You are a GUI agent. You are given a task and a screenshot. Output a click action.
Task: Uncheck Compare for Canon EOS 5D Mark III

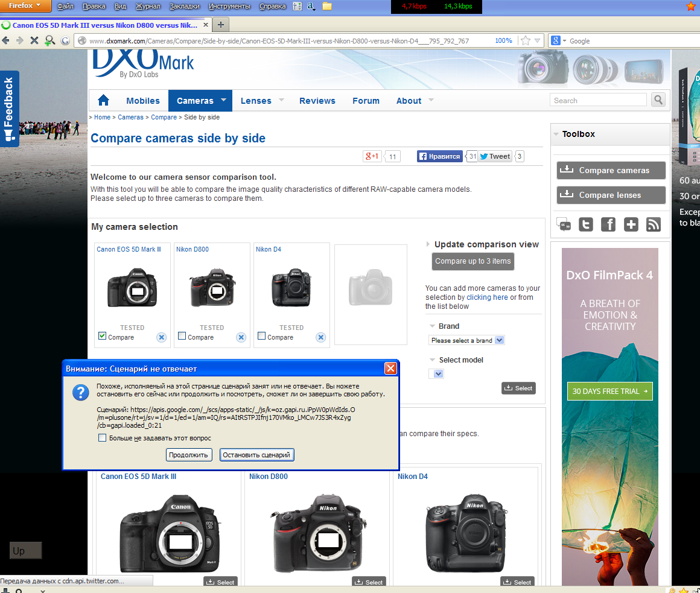[x=102, y=336]
